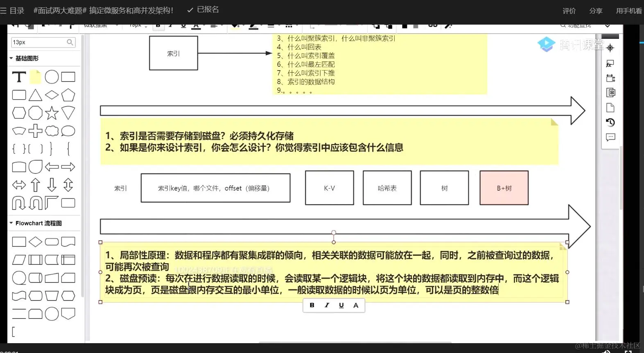This screenshot has height=353, width=644.
Task: Click the canvas horizontal scrollbar
Action: pos(355,342)
